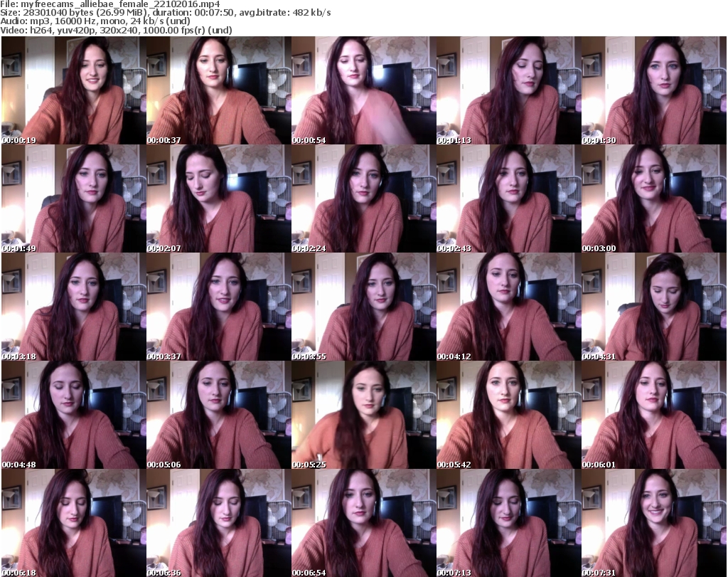Viewport: 728px width, 577px height.
Task: Click the Audio mp3 info line
Action: coord(95,21)
